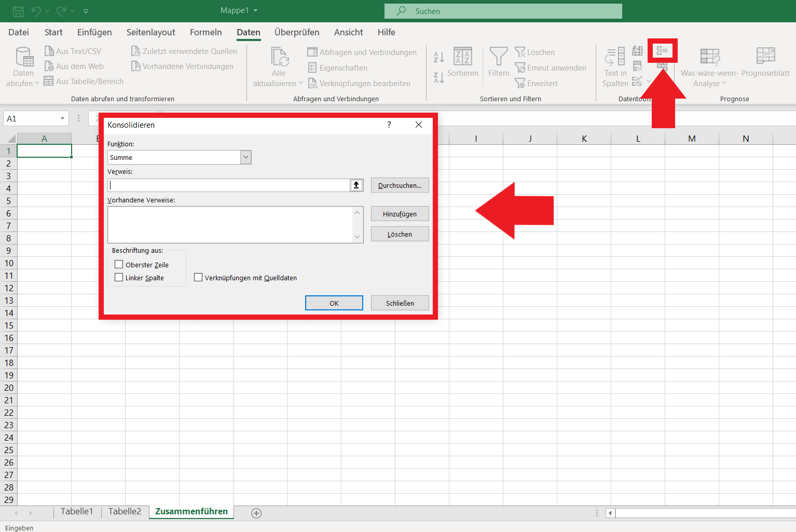Screen dimensions: 796x532
Task: Confirm the dialog with OK
Action: click(334, 303)
